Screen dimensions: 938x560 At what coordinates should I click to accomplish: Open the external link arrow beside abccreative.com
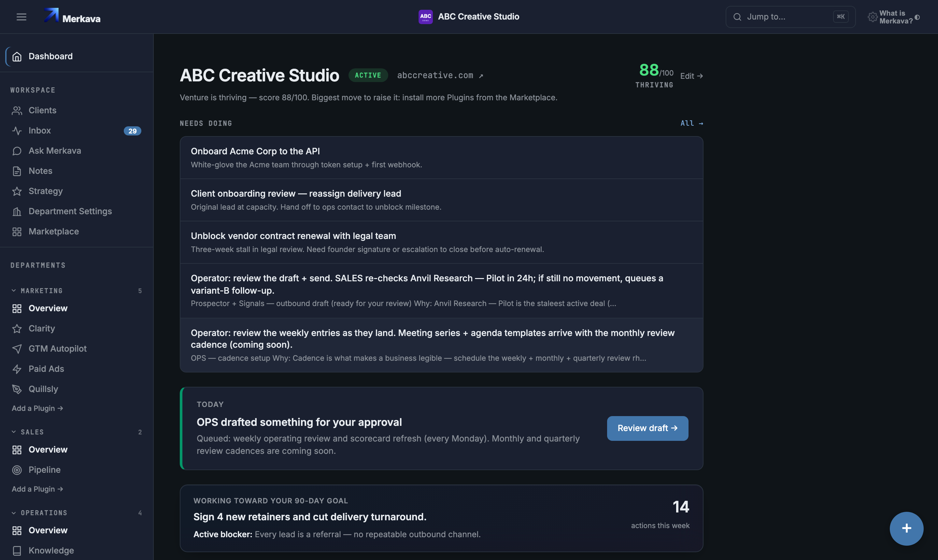481,76
